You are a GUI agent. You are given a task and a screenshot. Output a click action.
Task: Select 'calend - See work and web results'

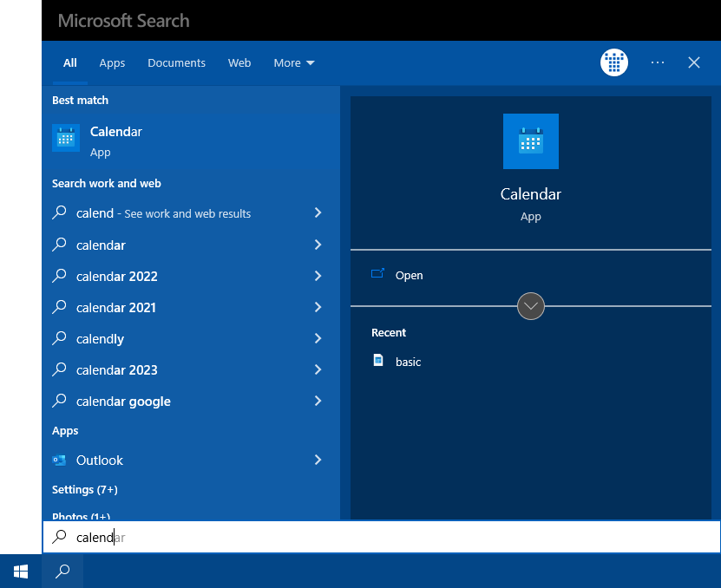pos(163,213)
